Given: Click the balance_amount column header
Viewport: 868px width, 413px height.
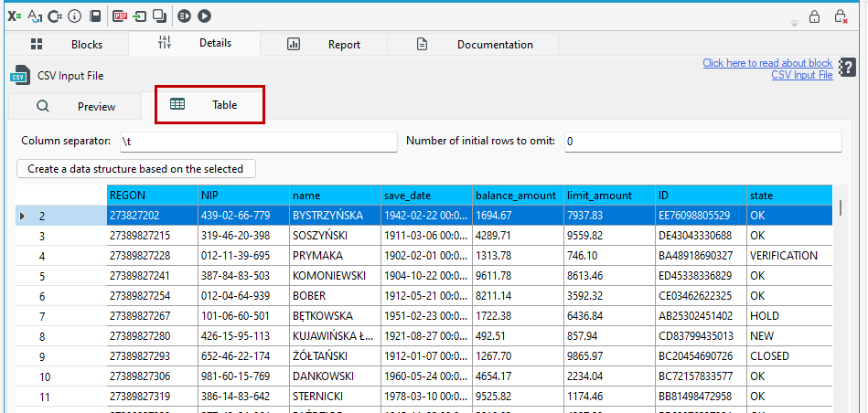Looking at the screenshot, I should pos(518,196).
